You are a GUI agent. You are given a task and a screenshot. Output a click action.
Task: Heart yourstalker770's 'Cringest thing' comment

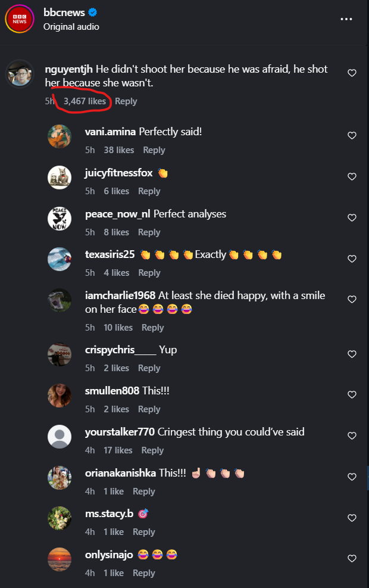tap(352, 436)
